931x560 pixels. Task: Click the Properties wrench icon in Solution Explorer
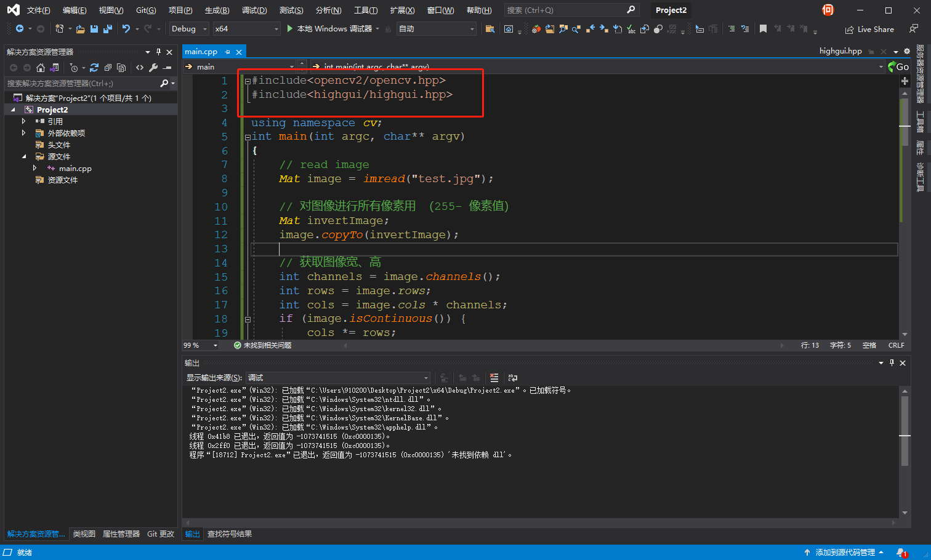(153, 68)
